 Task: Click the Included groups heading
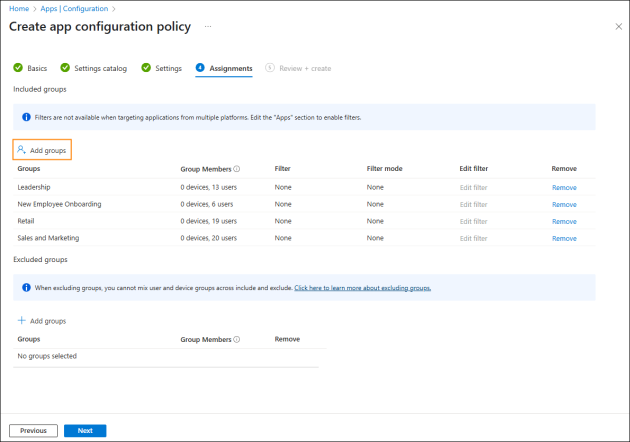tap(40, 89)
